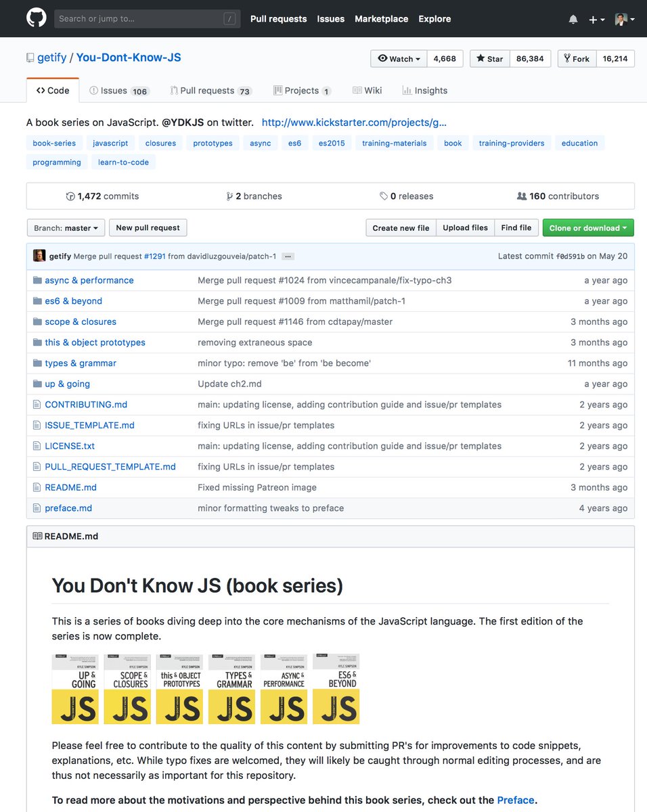This screenshot has height=812, width=647.
Task: Open user avatar profile menu
Action: pos(624,20)
